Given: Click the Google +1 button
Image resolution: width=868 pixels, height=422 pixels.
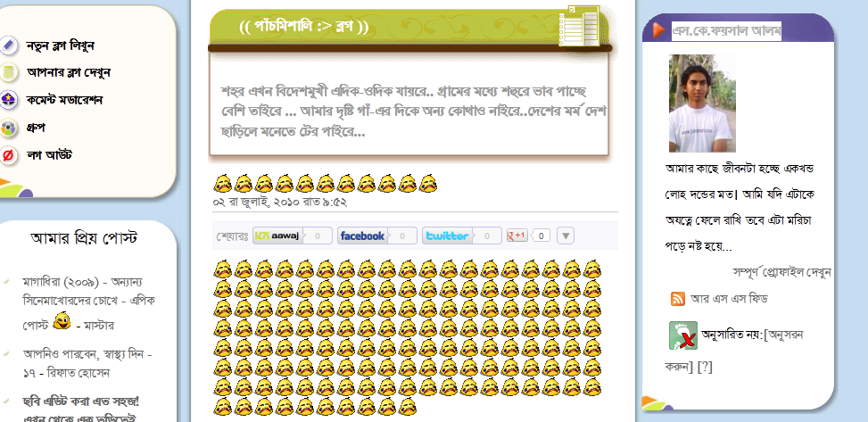Looking at the screenshot, I should (x=517, y=236).
